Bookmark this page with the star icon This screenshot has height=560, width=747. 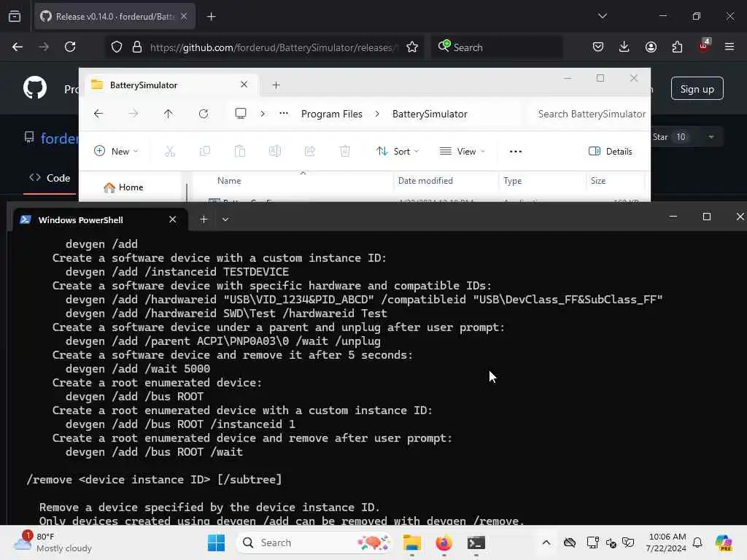pyautogui.click(x=412, y=47)
